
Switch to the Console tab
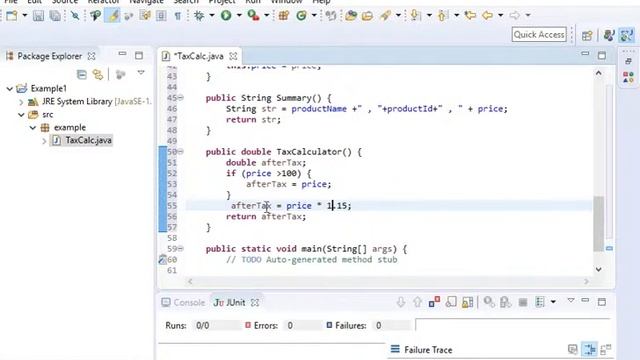click(x=183, y=303)
